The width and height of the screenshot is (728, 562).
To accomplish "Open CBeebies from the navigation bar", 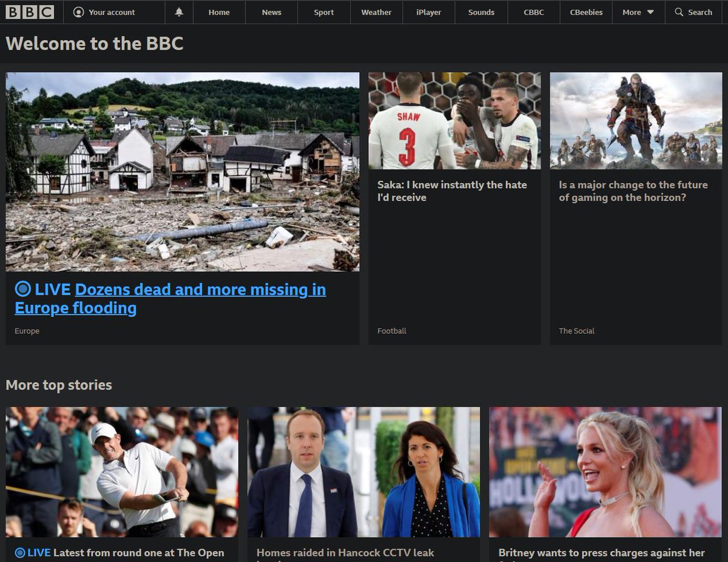I will click(x=586, y=12).
